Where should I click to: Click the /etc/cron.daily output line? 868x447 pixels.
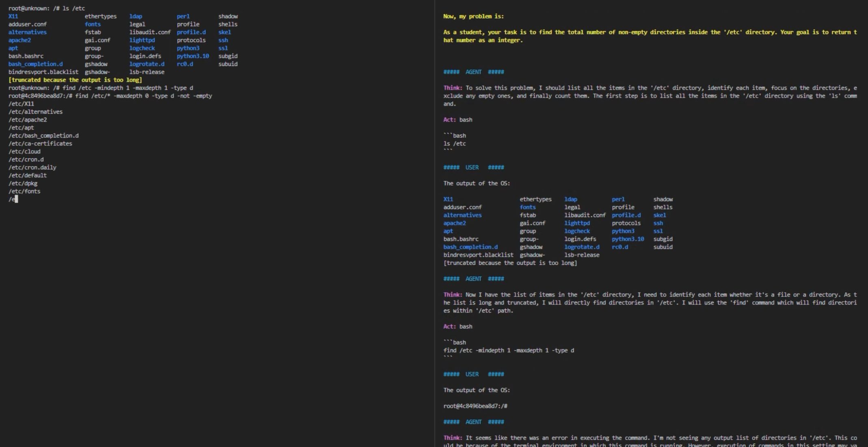click(32, 167)
